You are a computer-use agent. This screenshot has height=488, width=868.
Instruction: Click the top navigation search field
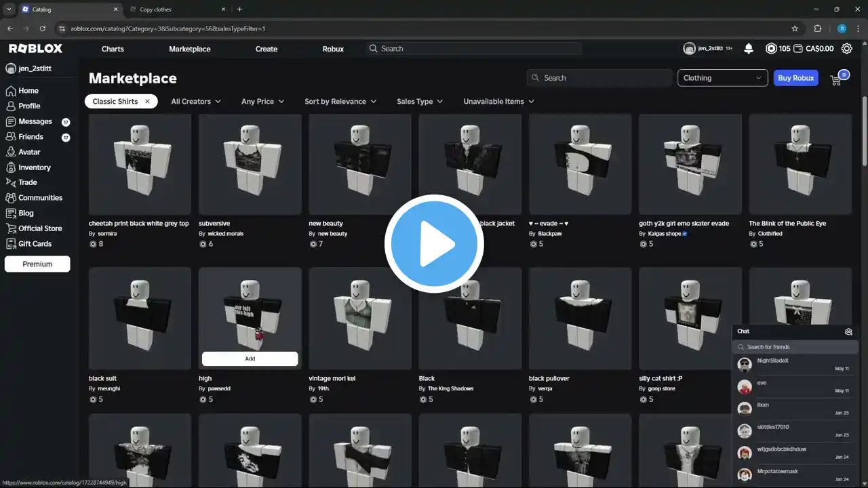[x=473, y=49]
